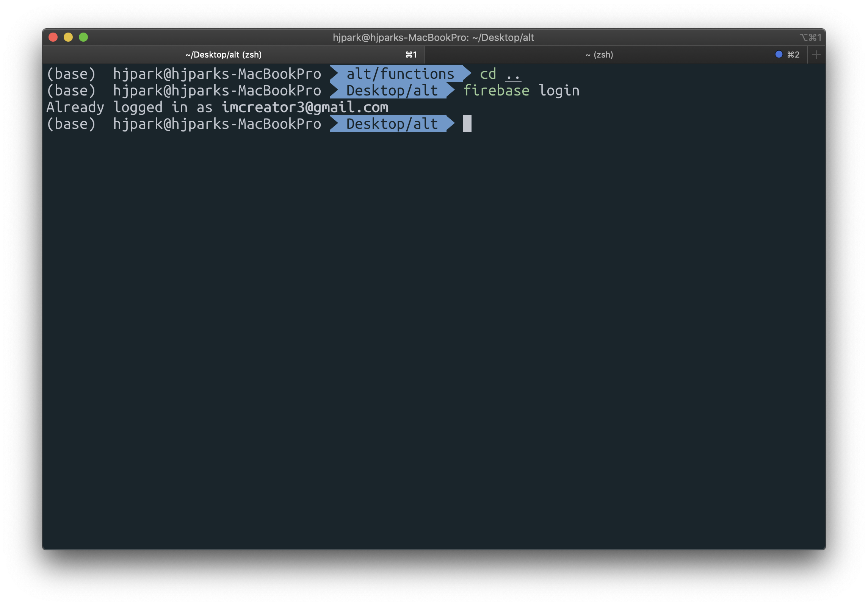Switch to the ~ (zsh) tab

coord(599,55)
